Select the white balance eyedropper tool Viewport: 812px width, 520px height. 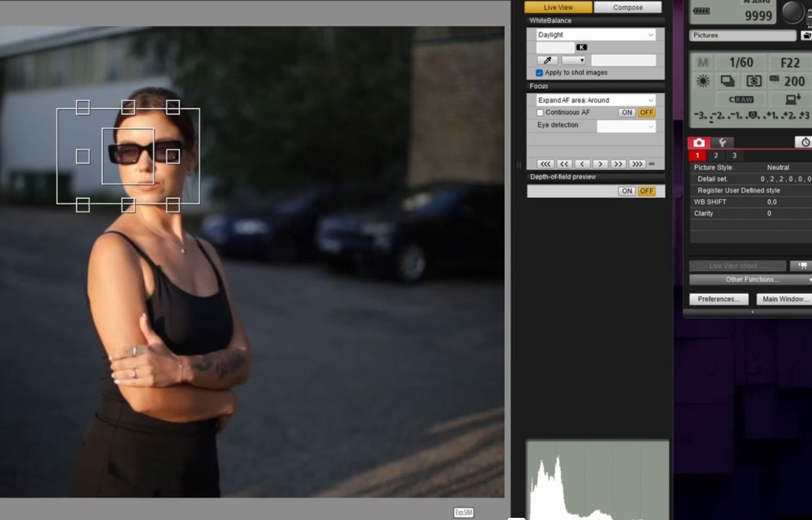point(547,61)
